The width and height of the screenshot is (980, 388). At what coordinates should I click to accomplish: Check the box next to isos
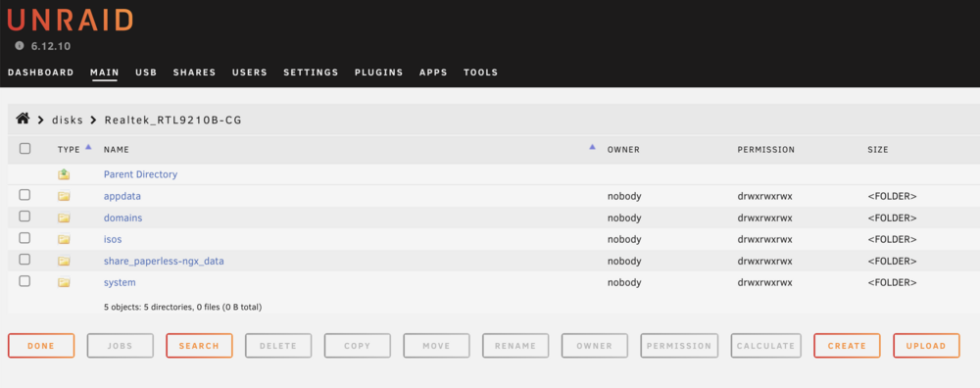(24, 238)
